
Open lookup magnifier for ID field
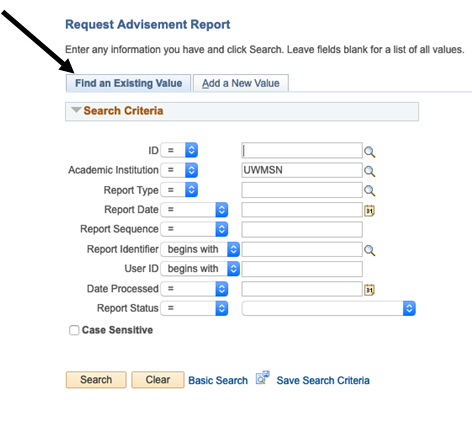tap(369, 152)
